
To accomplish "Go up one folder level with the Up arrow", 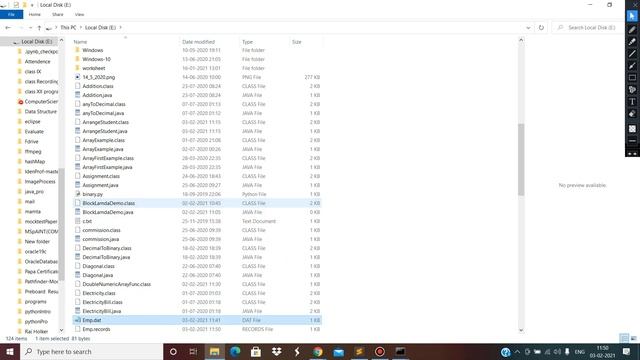I will [x=39, y=27].
